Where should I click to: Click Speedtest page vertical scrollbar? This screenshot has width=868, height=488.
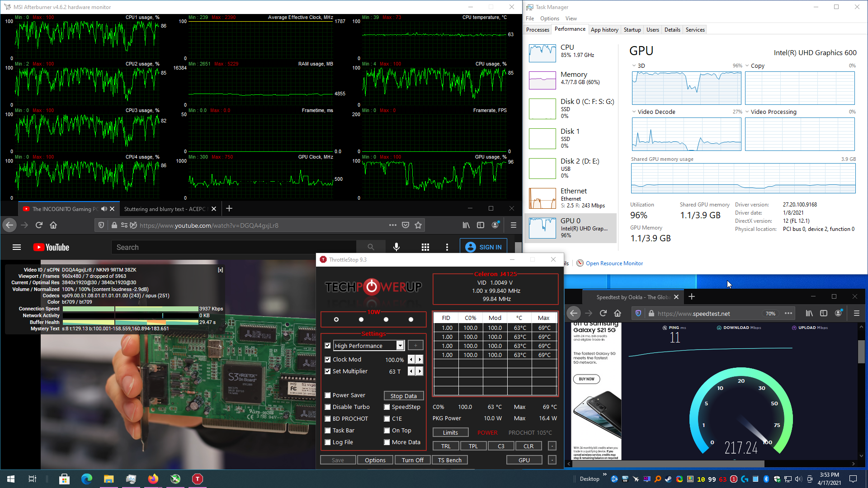(x=861, y=352)
